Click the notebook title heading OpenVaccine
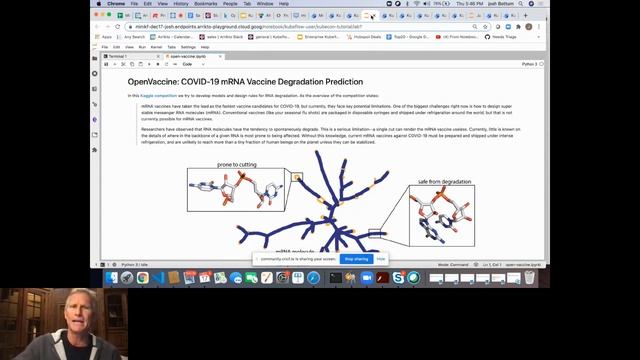640x360 pixels. (245, 82)
